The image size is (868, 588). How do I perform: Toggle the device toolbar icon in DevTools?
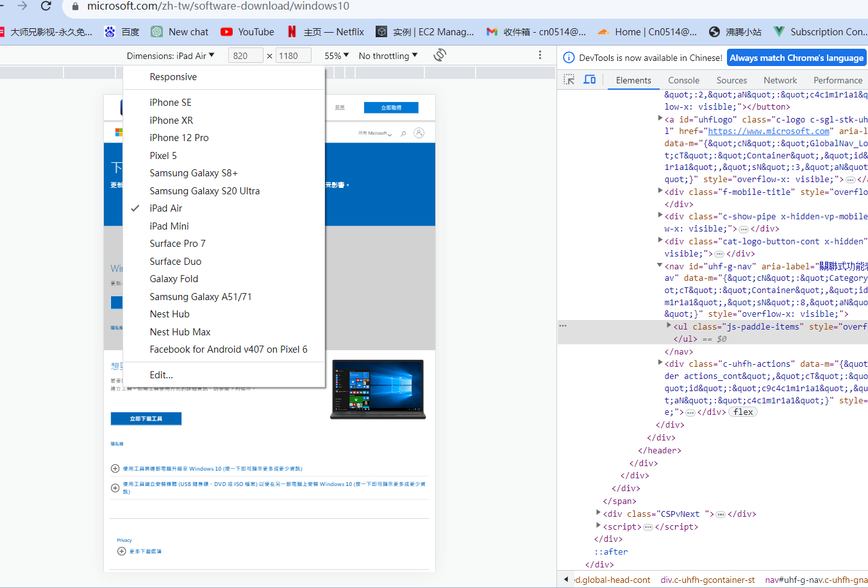[x=590, y=80]
